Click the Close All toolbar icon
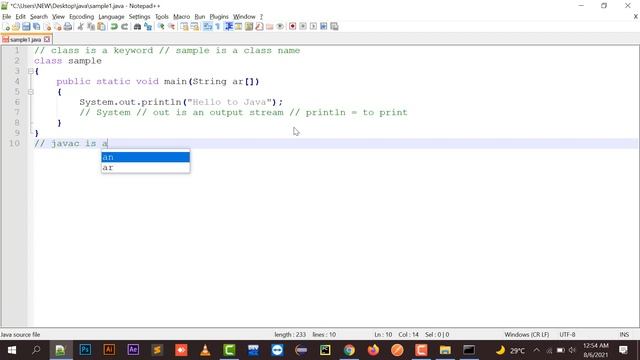 [x=58, y=27]
